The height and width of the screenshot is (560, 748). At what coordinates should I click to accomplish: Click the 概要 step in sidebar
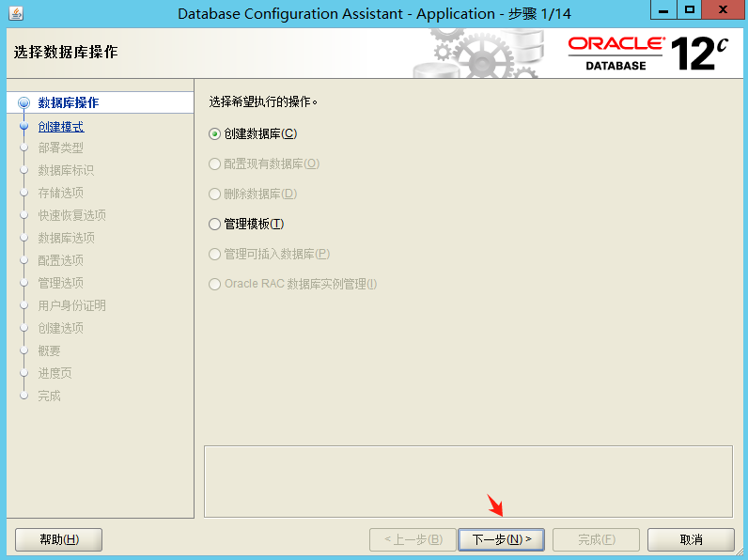coord(49,350)
